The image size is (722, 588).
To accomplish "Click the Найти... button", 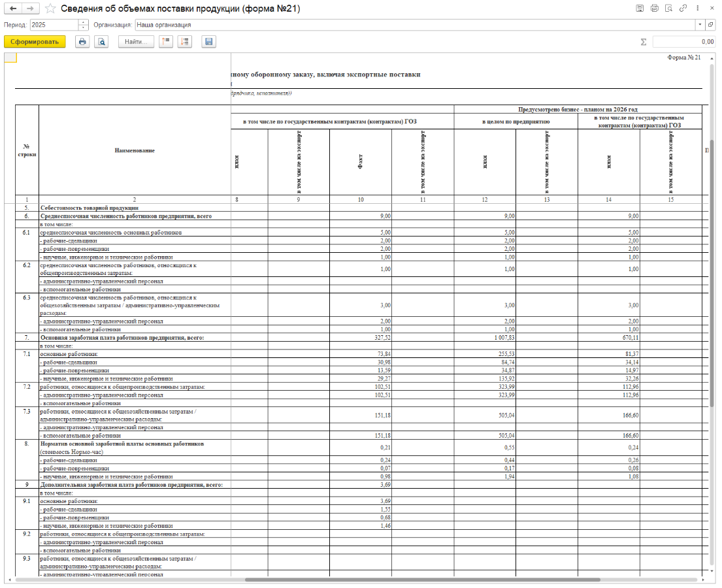I will (x=137, y=41).
